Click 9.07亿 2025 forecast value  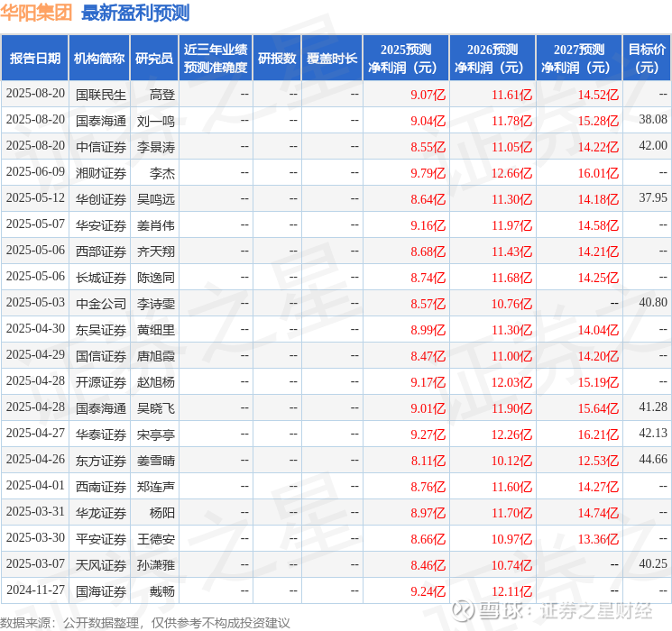pyautogui.click(x=428, y=95)
